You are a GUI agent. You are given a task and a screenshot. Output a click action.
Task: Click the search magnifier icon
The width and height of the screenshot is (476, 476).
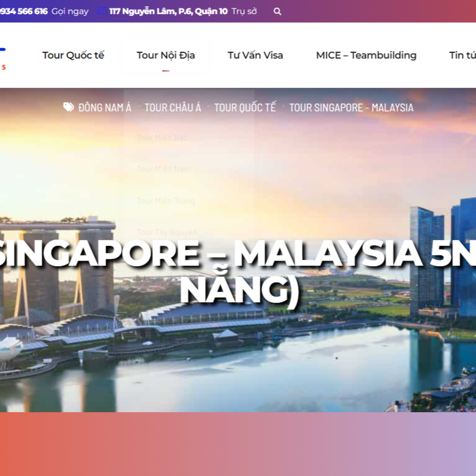click(x=277, y=11)
